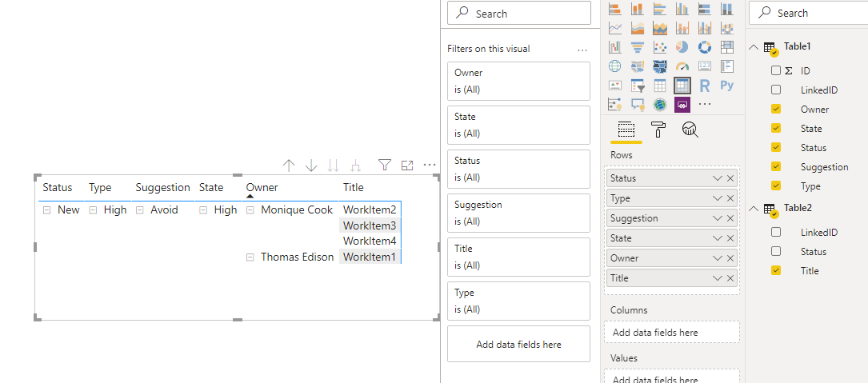Check the LinkedID field in Table1
The image size is (868, 383).
click(776, 90)
